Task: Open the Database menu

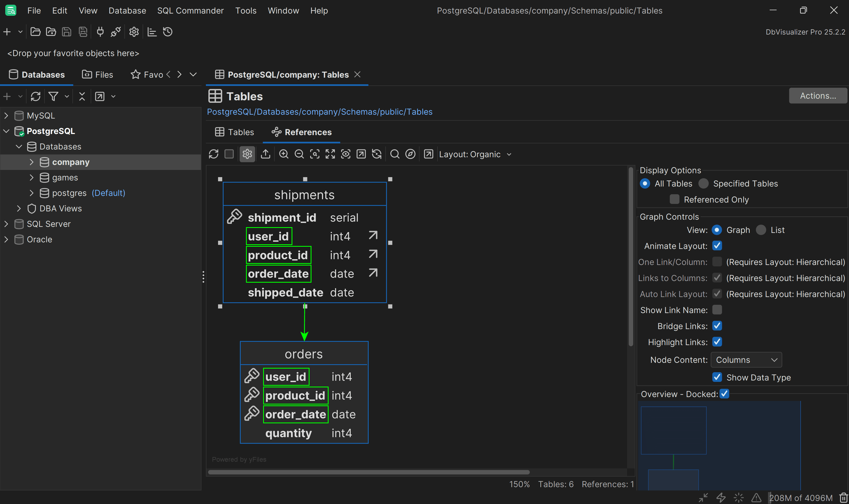Action: [x=127, y=11]
